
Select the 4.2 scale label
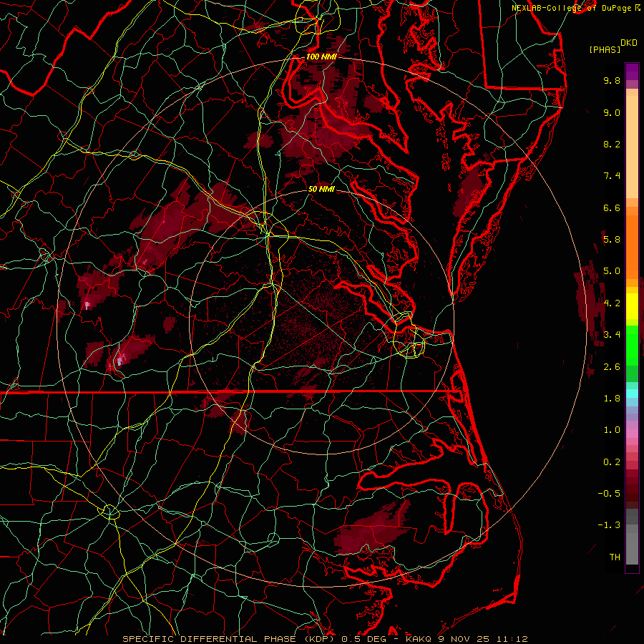612,303
